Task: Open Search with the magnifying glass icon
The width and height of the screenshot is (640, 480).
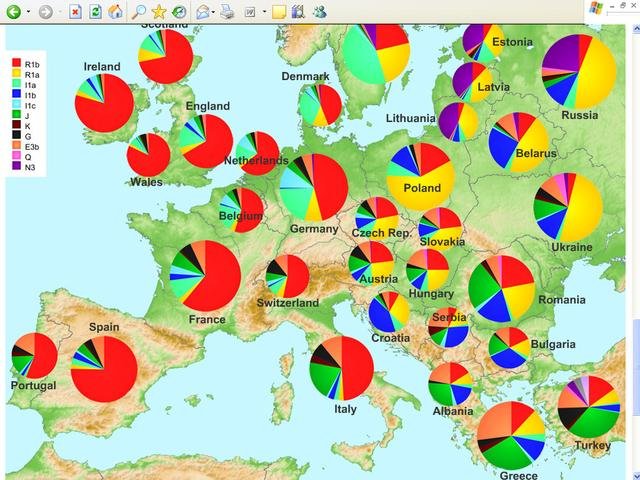Action: tap(139, 12)
